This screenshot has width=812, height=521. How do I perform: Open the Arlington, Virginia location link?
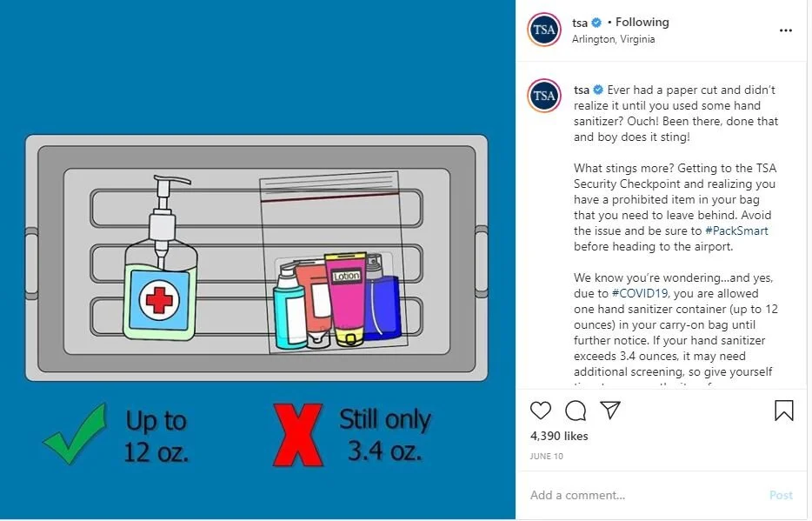pyautogui.click(x=613, y=39)
